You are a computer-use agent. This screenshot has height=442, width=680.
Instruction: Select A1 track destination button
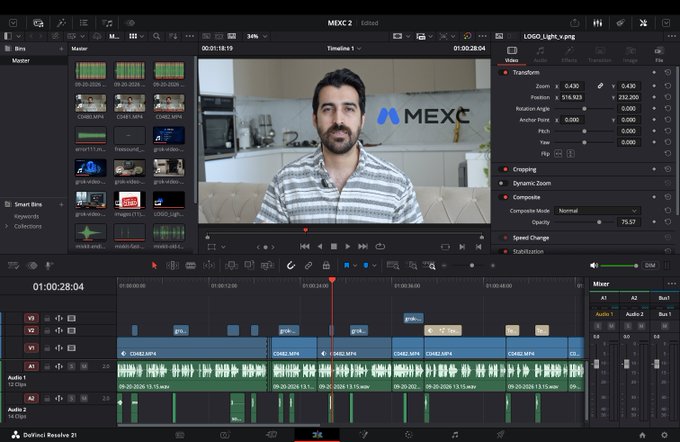pyautogui.click(x=31, y=366)
